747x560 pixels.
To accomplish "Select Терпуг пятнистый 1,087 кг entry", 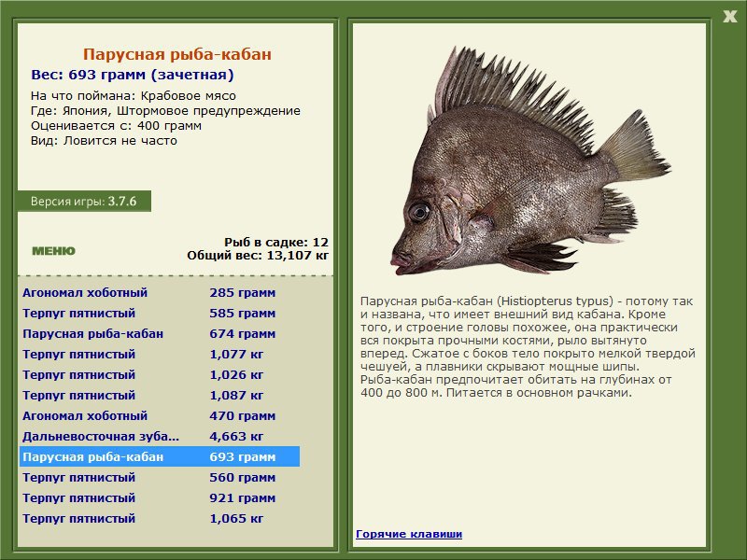I will [x=160, y=395].
